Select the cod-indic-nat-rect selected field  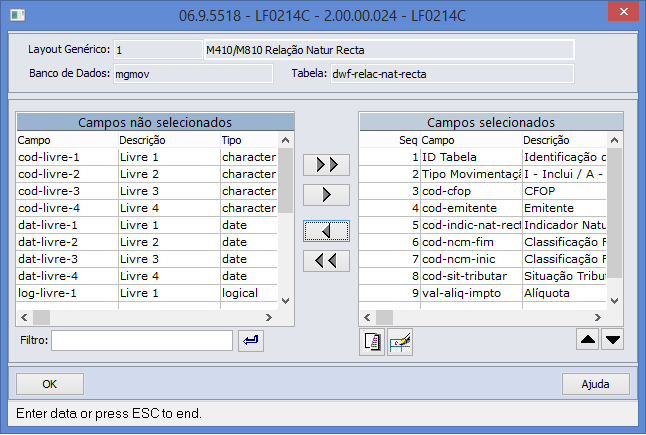(483, 225)
